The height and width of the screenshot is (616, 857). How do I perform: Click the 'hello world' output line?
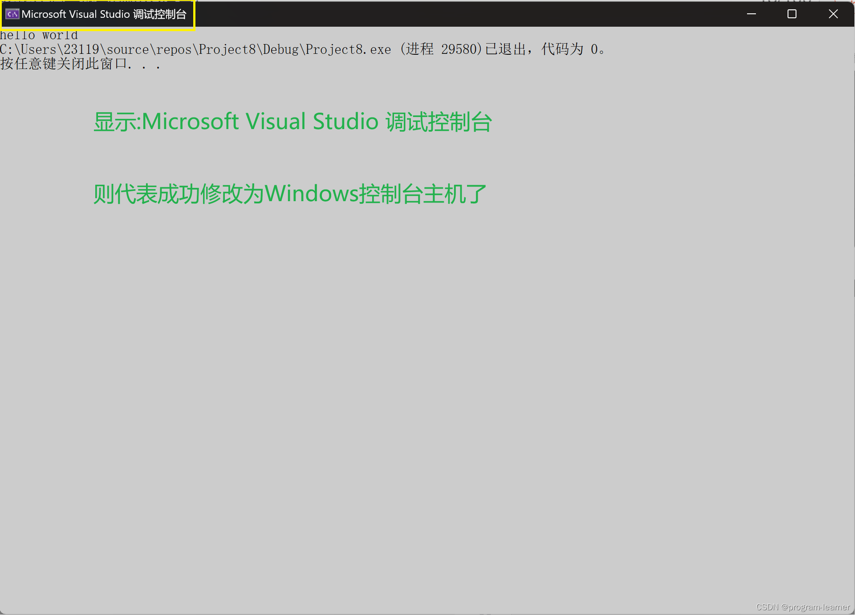[39, 35]
